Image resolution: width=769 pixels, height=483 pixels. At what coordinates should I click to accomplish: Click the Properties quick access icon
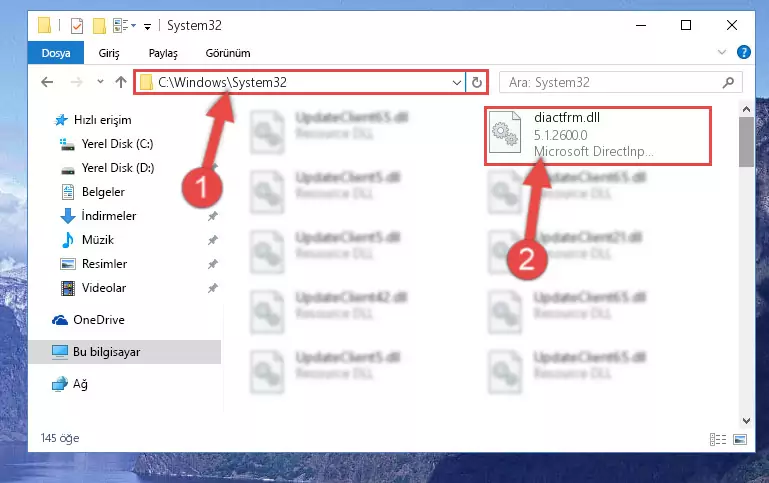pyautogui.click(x=77, y=25)
